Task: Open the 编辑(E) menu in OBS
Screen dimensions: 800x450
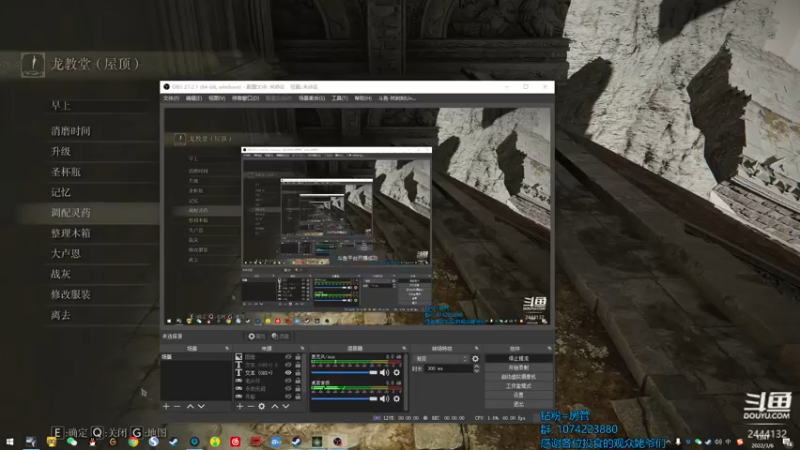Action: pyautogui.click(x=193, y=98)
